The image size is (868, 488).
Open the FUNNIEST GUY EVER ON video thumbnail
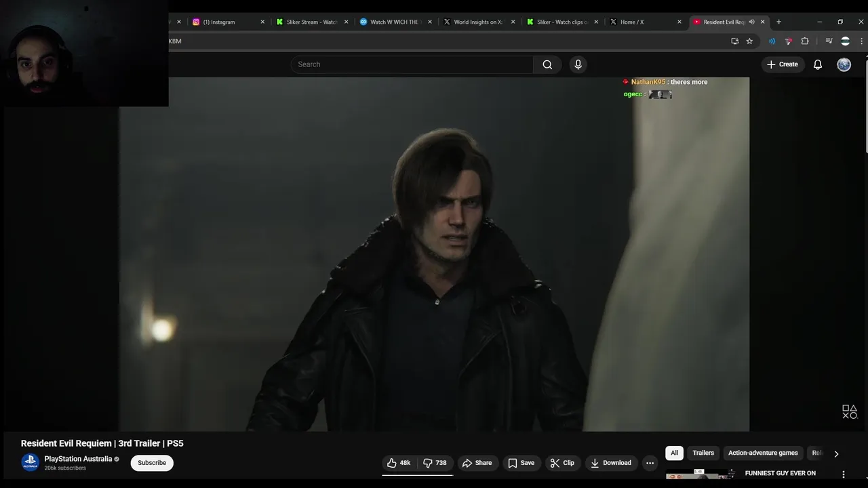click(x=701, y=474)
